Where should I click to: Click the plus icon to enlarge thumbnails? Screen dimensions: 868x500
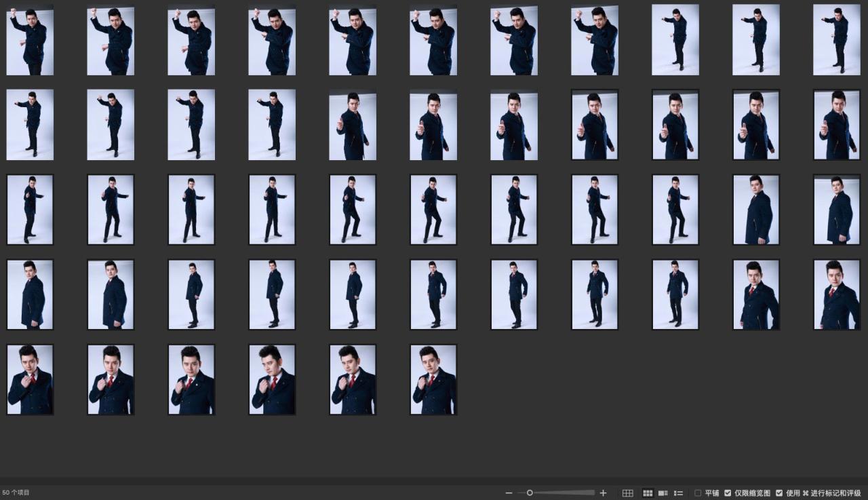603,493
